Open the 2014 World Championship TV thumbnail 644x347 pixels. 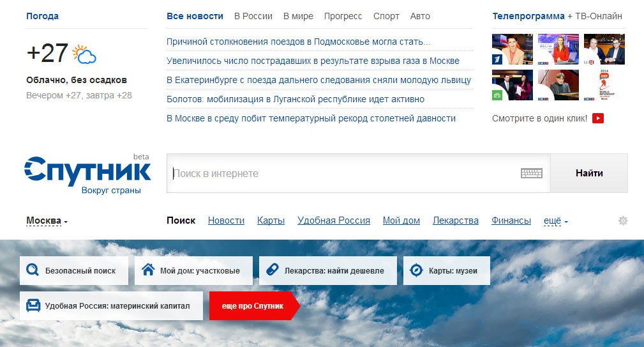click(x=604, y=85)
